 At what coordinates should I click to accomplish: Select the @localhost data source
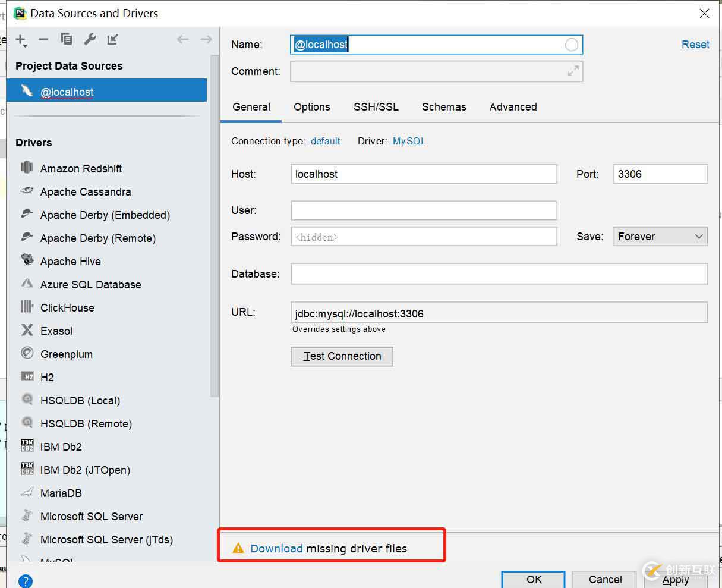pos(67,92)
